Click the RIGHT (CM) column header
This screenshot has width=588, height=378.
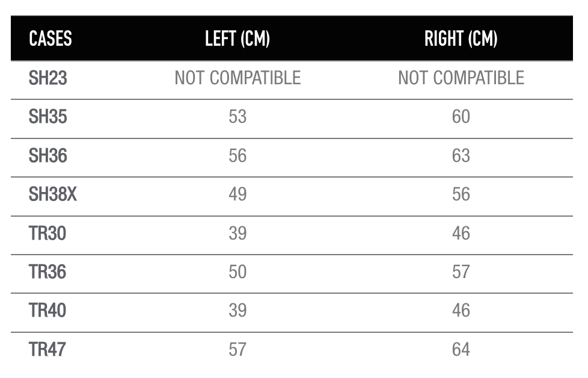pos(461,39)
